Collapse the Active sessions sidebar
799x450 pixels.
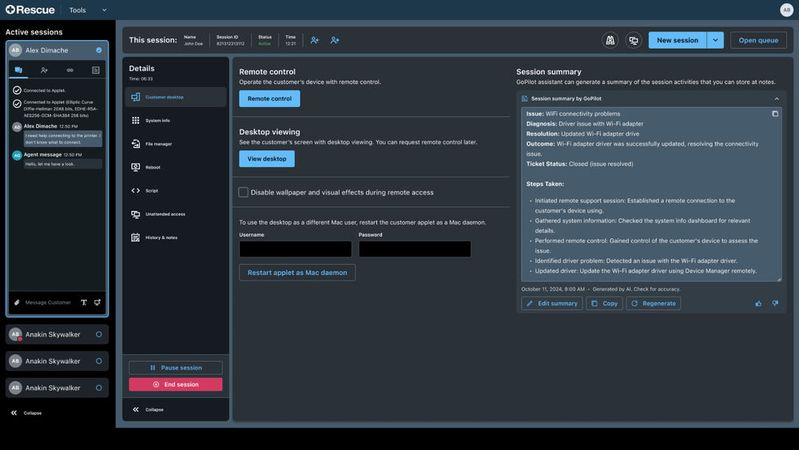pos(26,413)
